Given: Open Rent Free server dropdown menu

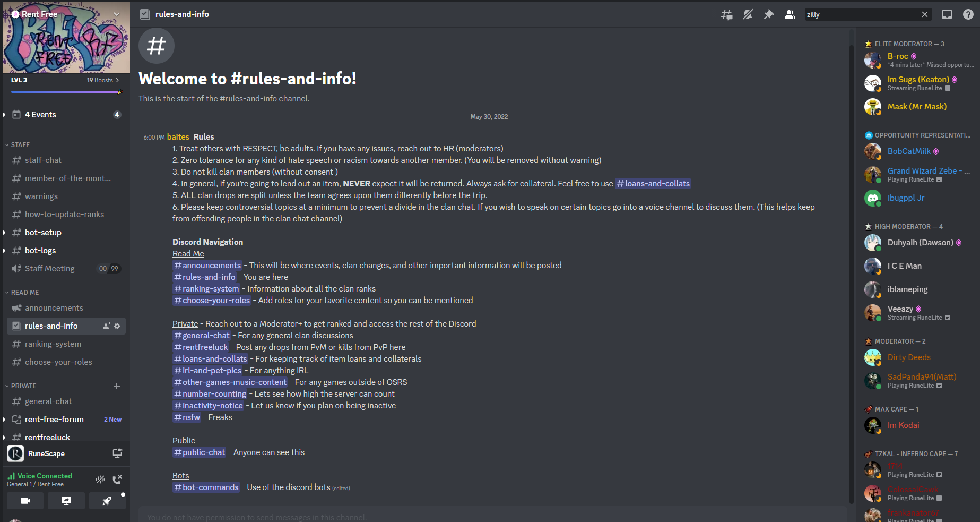Looking at the screenshot, I should pos(117,14).
